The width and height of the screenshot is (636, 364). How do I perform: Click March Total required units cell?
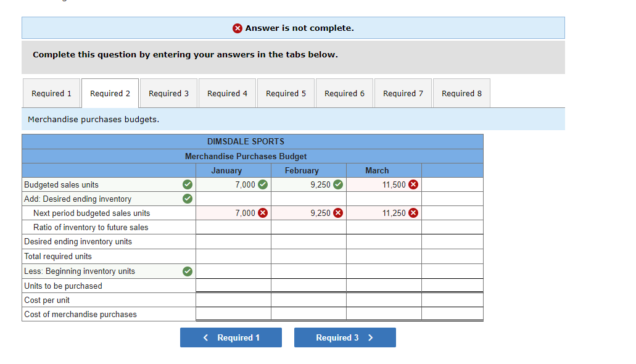pyautogui.click(x=384, y=257)
